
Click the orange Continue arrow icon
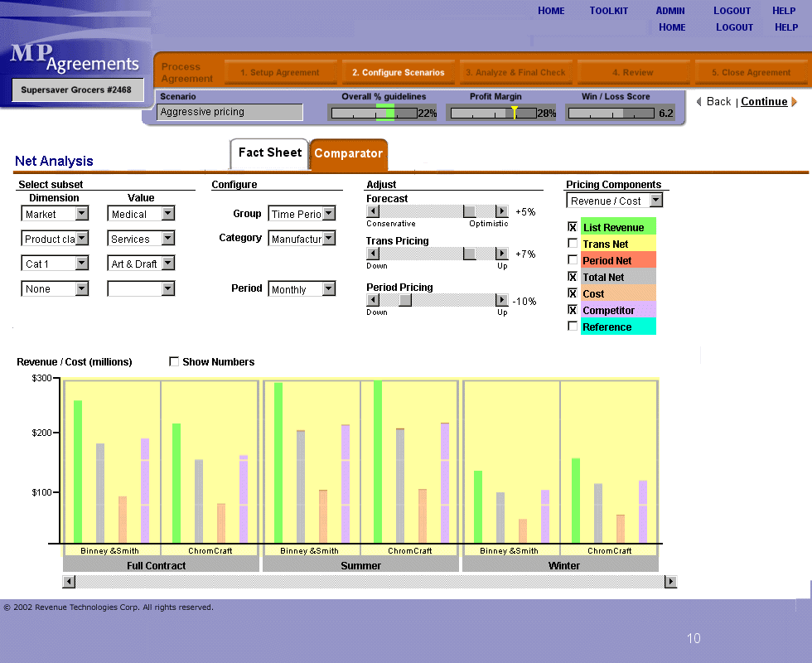[795, 102]
